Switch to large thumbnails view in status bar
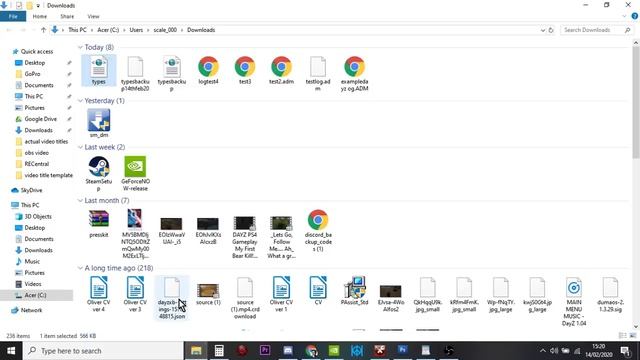The image size is (640, 360). [x=633, y=336]
